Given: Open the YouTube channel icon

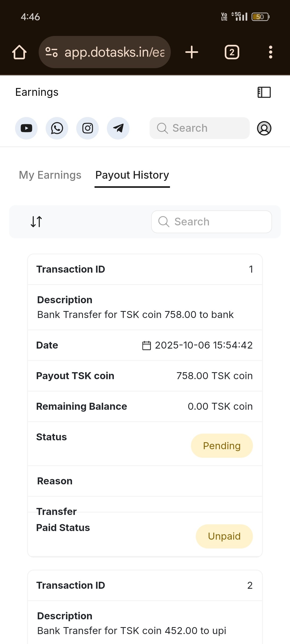Looking at the screenshot, I should 26,128.
